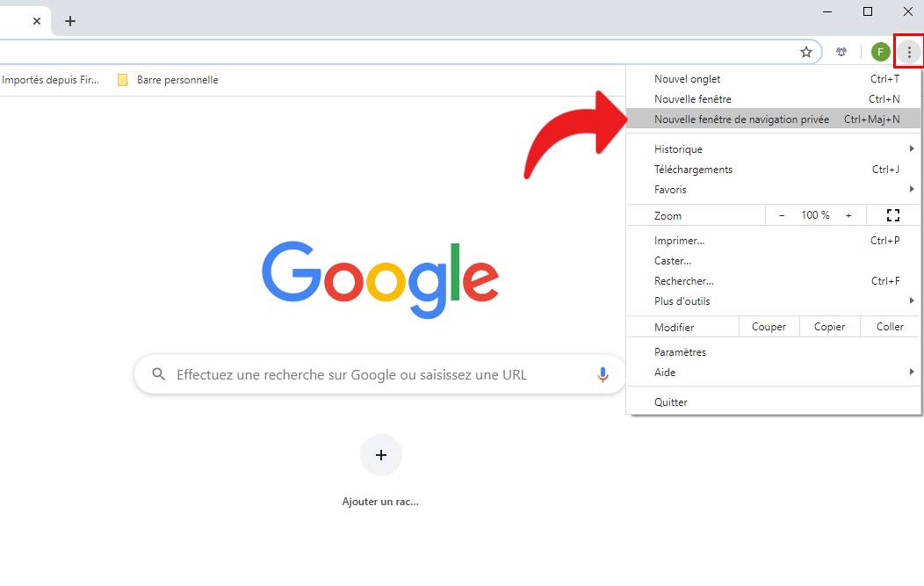Decrease zoom with the minus button
This screenshot has width=924, height=586.
pos(782,215)
